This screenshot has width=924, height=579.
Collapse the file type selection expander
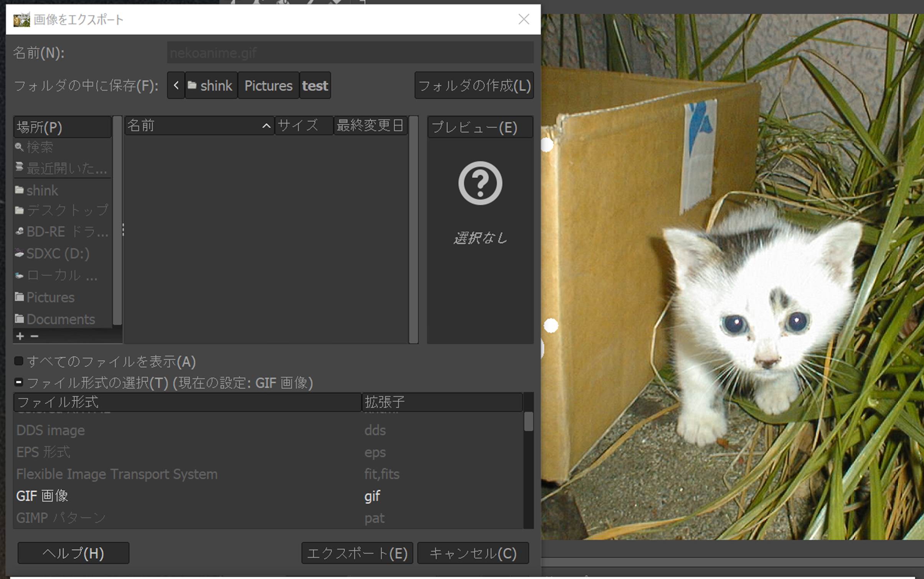pos(18,382)
